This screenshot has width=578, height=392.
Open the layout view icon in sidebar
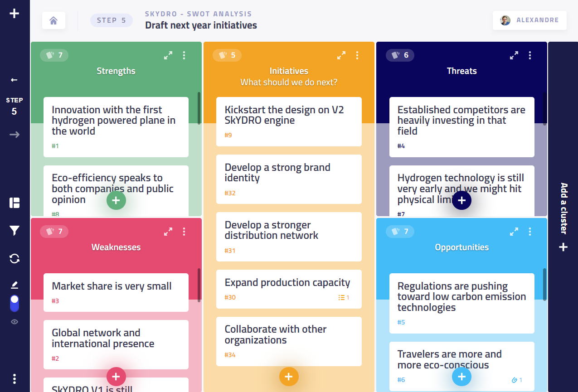15,203
